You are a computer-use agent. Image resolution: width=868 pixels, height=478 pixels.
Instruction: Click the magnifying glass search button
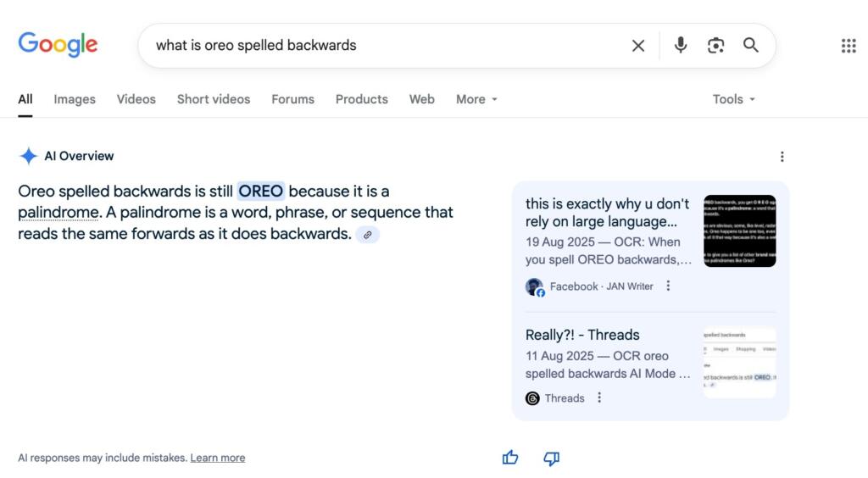coord(751,46)
